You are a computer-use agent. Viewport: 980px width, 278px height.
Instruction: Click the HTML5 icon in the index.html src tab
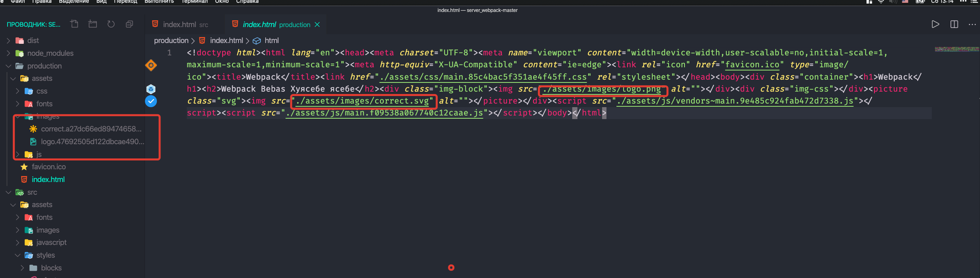pos(155,24)
